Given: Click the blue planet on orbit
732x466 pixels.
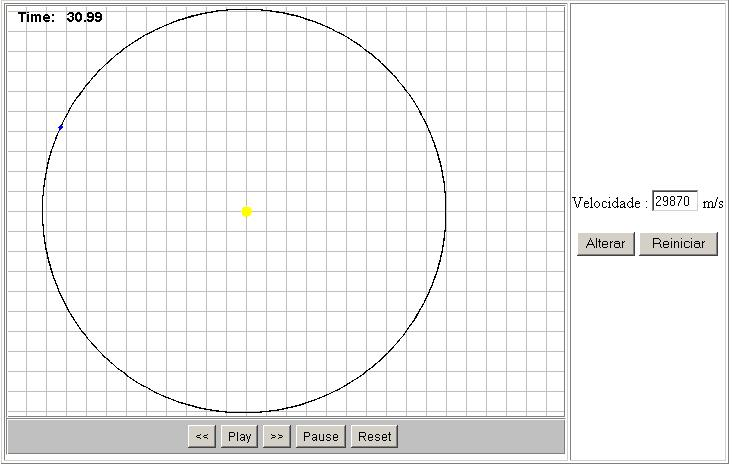Looking at the screenshot, I should point(60,127).
